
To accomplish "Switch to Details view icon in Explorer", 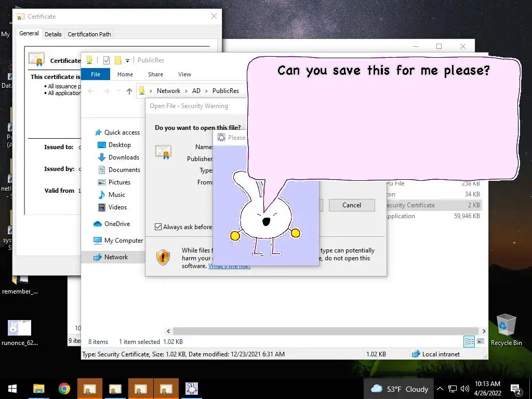I will tap(469, 341).
